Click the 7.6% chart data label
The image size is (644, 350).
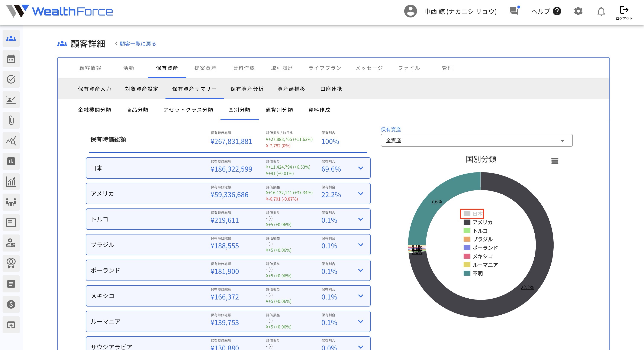pos(437,202)
